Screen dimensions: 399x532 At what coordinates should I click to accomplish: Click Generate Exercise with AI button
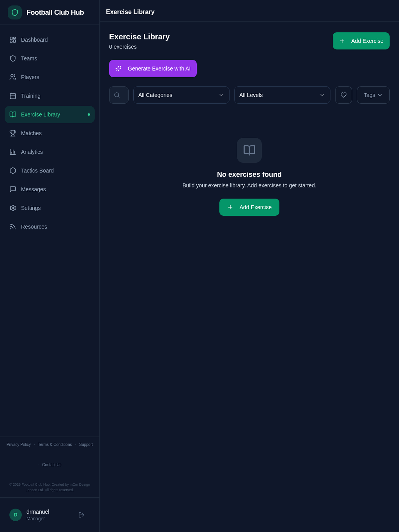pos(153,69)
